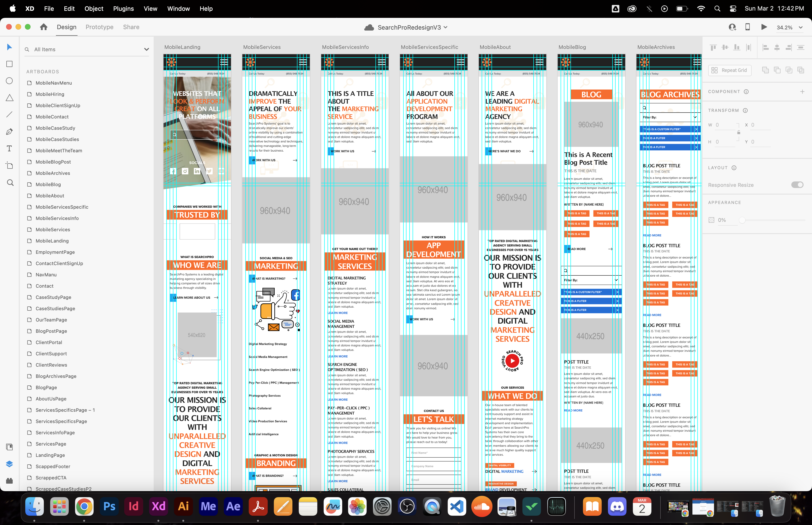Select the Pen tool
Image resolution: width=812 pixels, height=525 pixels.
coord(10,132)
